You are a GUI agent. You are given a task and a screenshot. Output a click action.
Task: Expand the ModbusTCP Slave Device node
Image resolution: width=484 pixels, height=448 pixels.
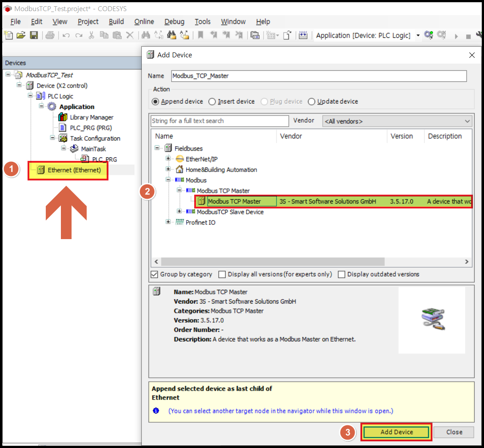[x=180, y=211]
